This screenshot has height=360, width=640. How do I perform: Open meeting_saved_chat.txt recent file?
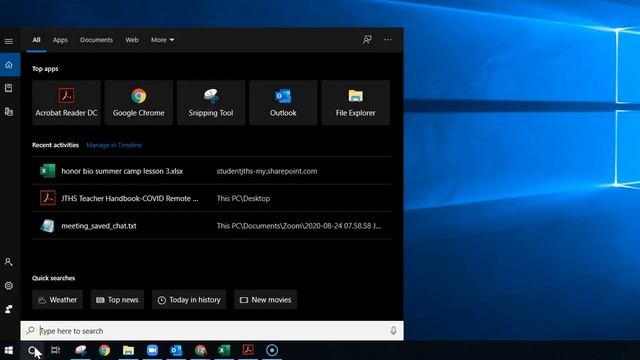click(x=212, y=226)
